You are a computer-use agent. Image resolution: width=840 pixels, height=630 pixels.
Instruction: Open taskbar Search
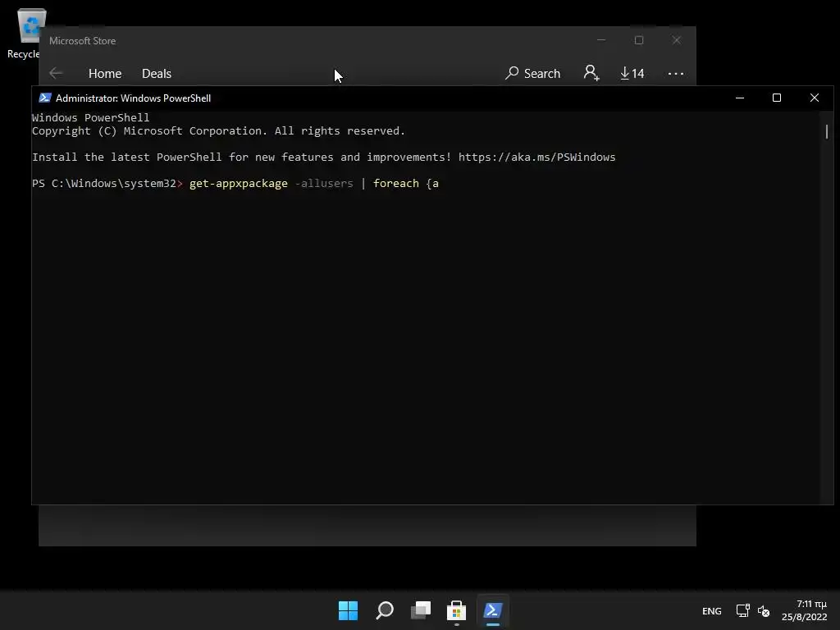(x=385, y=610)
